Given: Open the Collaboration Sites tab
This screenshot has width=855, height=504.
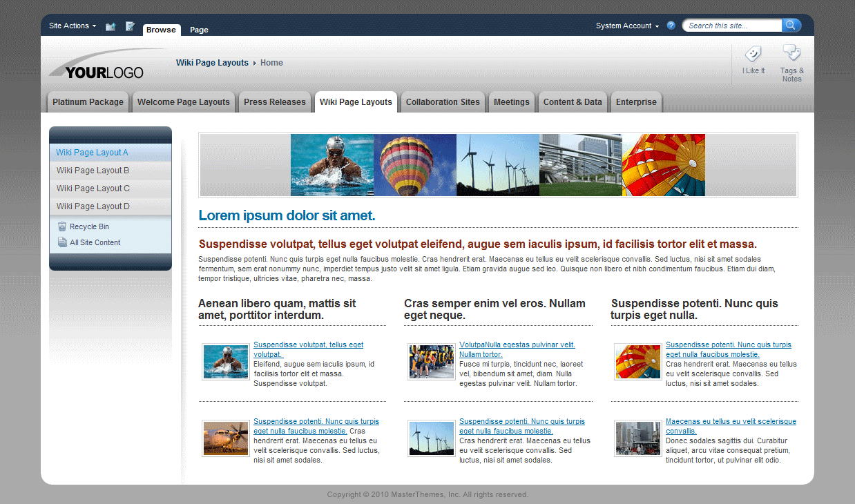Looking at the screenshot, I should coord(442,101).
